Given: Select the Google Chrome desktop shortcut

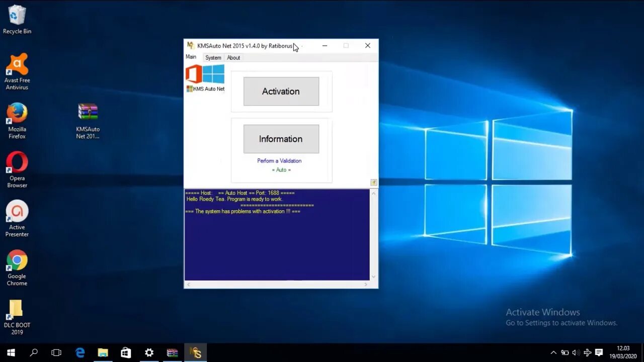Looking at the screenshot, I should (17, 268).
